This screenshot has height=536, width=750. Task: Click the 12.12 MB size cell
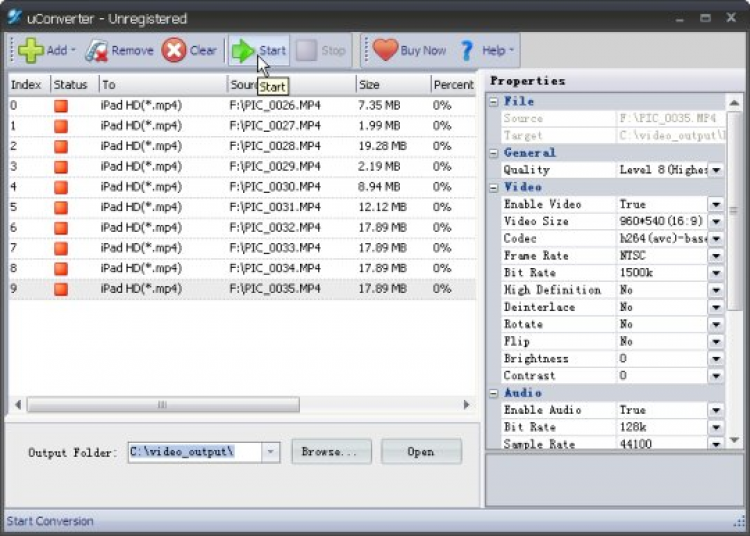point(382,208)
